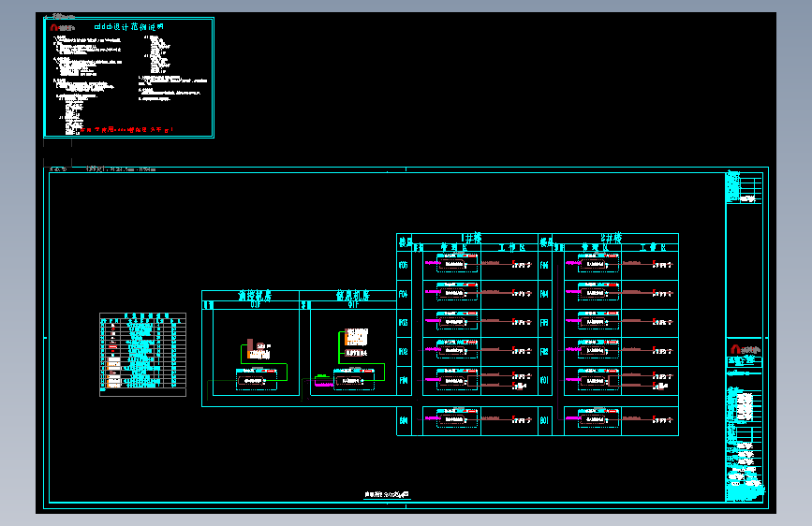Viewport: 812px width, 526px height.
Task: Select the F03 floor label under 1#楼
Action: click(404, 323)
